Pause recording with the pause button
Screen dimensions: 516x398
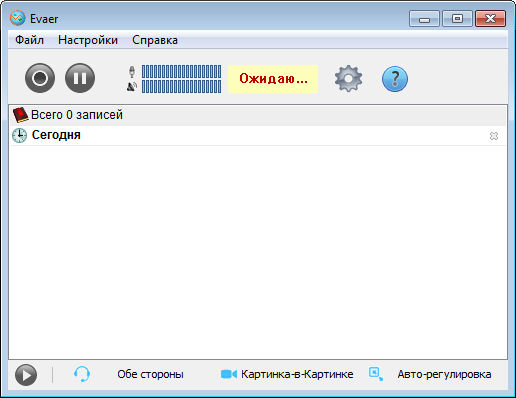tap(80, 78)
